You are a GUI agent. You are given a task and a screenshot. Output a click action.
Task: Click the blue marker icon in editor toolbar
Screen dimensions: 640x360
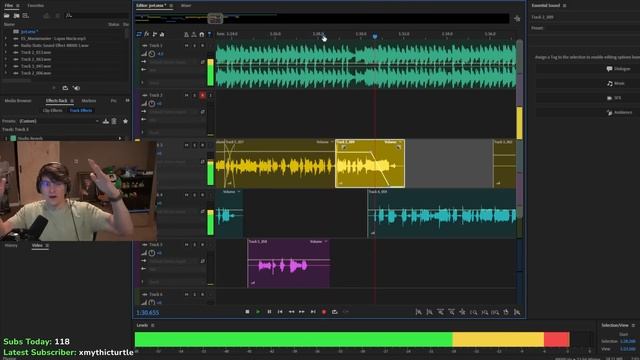[x=209, y=34]
